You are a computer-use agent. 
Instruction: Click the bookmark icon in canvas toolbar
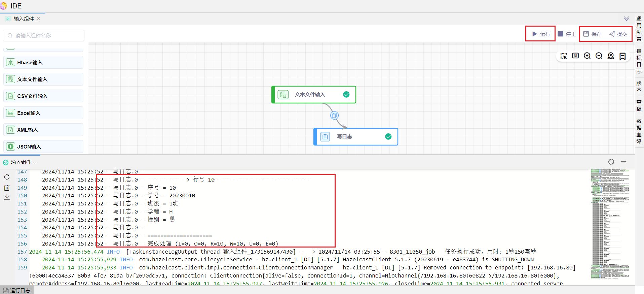click(x=622, y=56)
